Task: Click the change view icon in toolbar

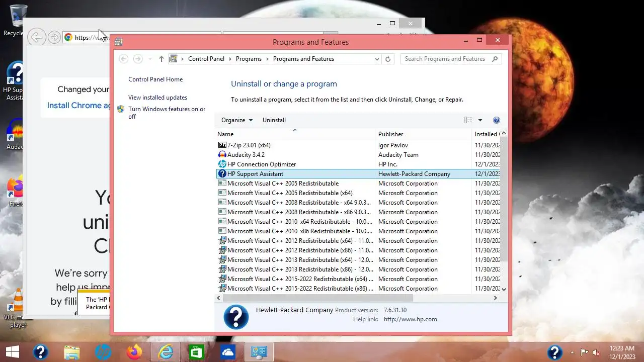Action: tap(468, 120)
